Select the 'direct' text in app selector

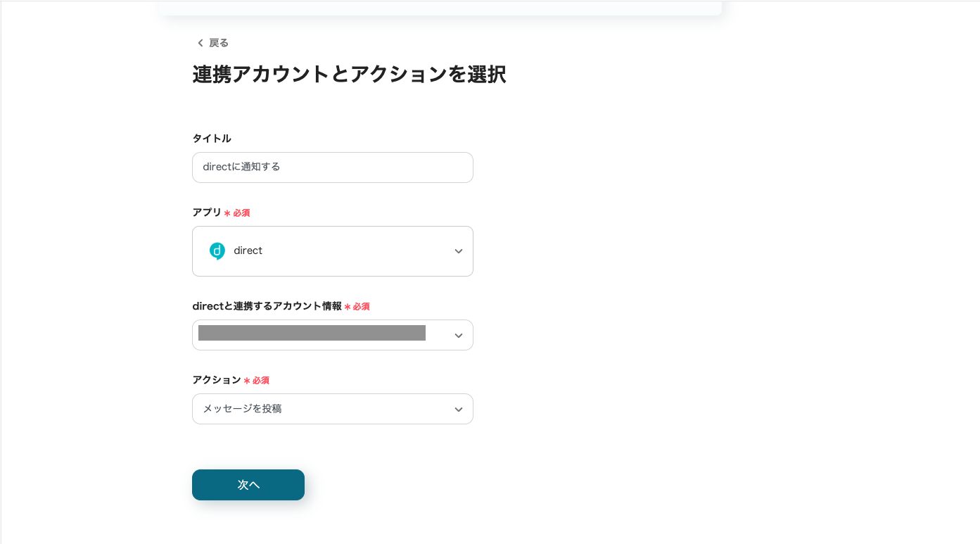tap(248, 251)
